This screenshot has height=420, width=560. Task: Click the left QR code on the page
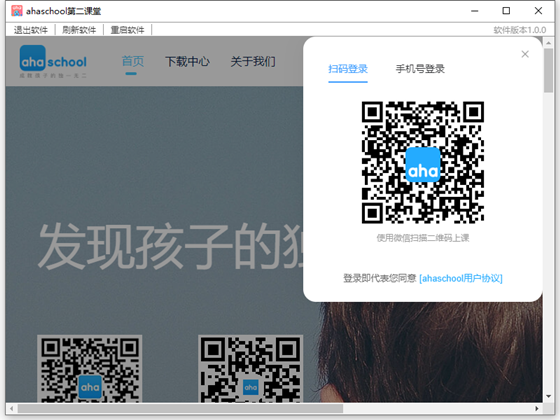[90, 369]
